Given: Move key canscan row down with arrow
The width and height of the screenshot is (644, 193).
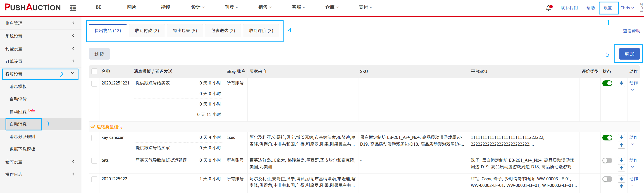Looking at the screenshot, I should [621, 138].
